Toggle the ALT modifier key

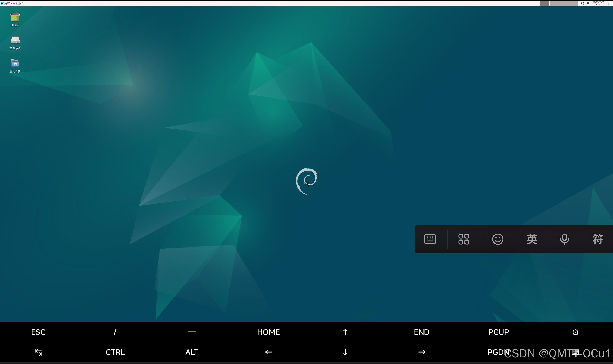[192, 352]
